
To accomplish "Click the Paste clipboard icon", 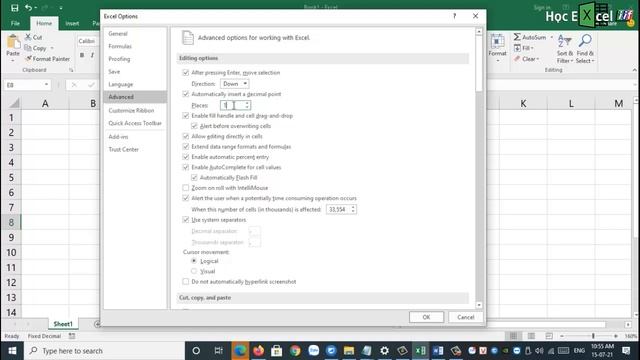I will 13,42.
